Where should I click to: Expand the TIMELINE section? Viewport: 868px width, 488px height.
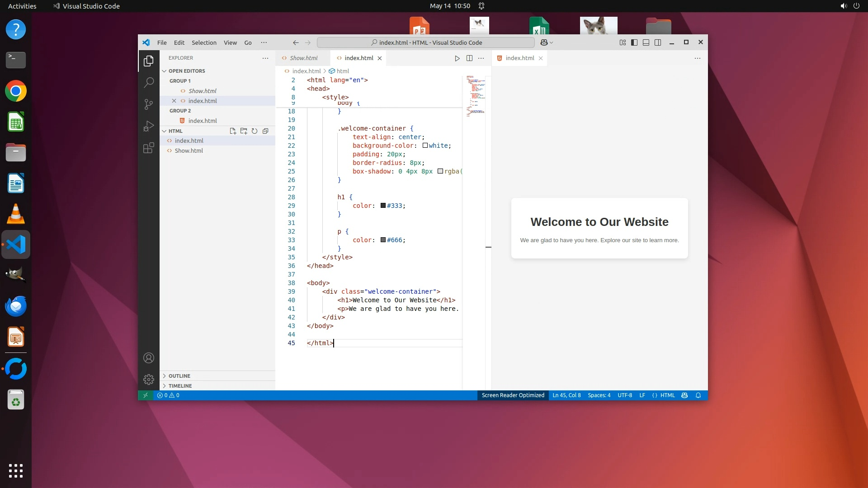(180, 386)
